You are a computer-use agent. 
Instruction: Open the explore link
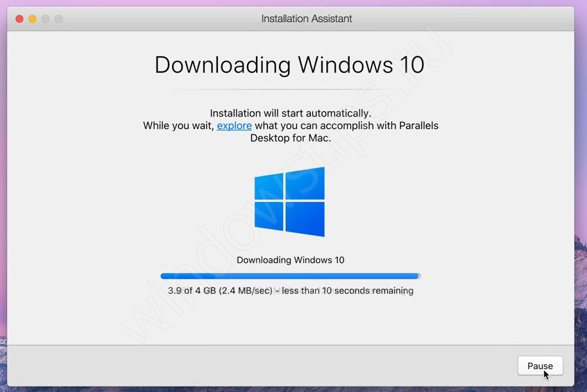[x=234, y=126]
